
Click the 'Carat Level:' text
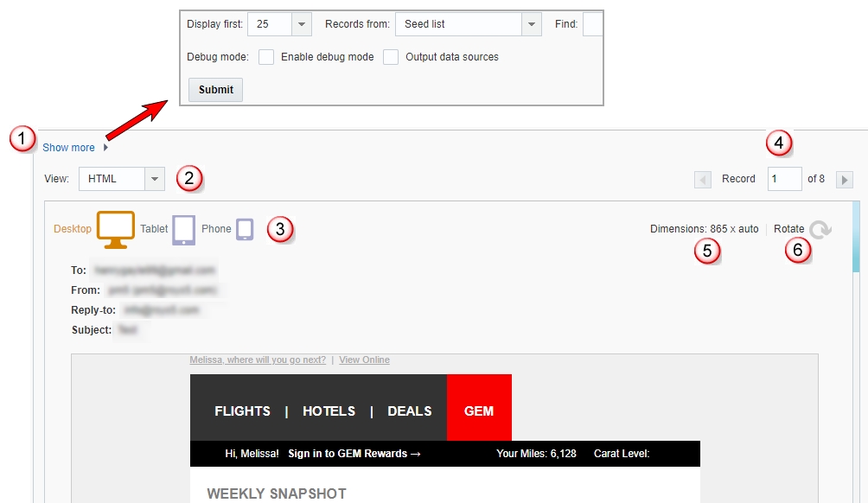pyautogui.click(x=622, y=454)
